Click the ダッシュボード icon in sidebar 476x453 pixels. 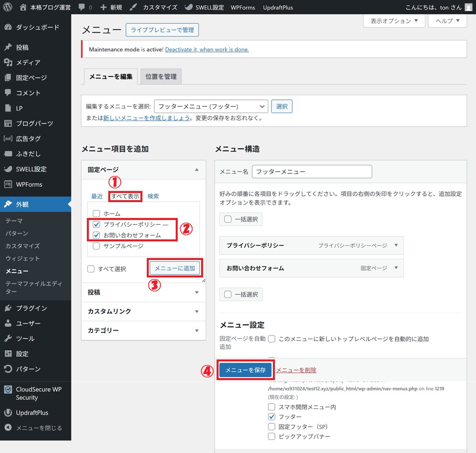(x=8, y=27)
